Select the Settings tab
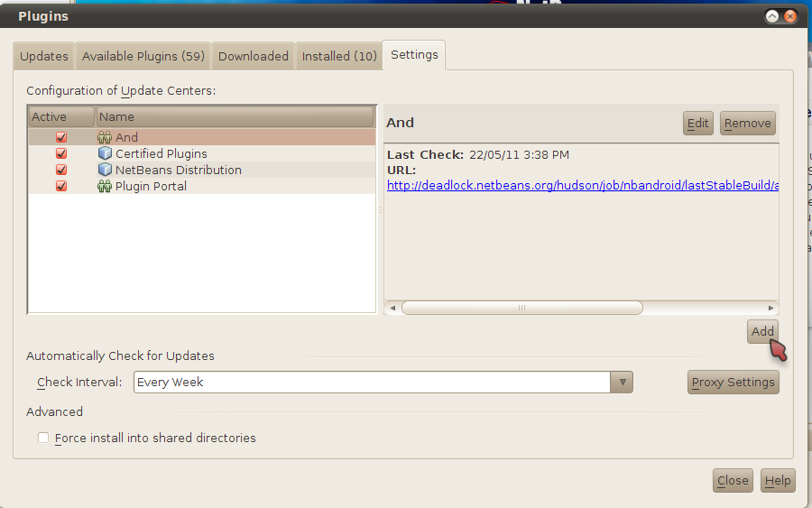The height and width of the screenshot is (508, 812). click(x=414, y=55)
